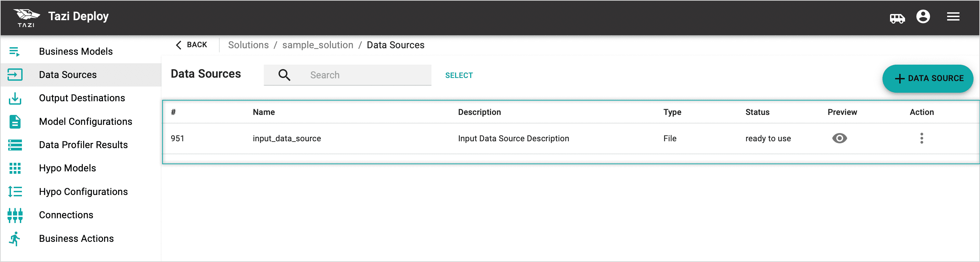Open Output Destinations menu item
The width and height of the screenshot is (980, 262).
pyautogui.click(x=82, y=98)
